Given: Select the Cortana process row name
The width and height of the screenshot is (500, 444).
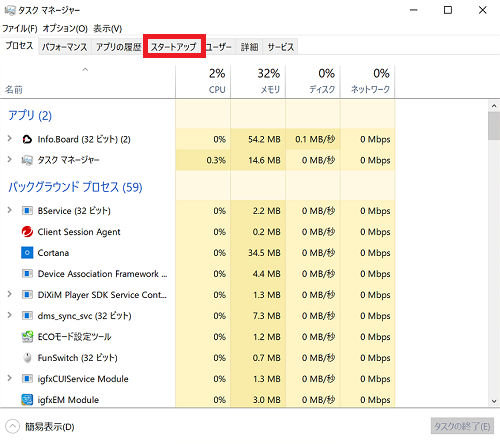Looking at the screenshot, I should (x=53, y=253).
